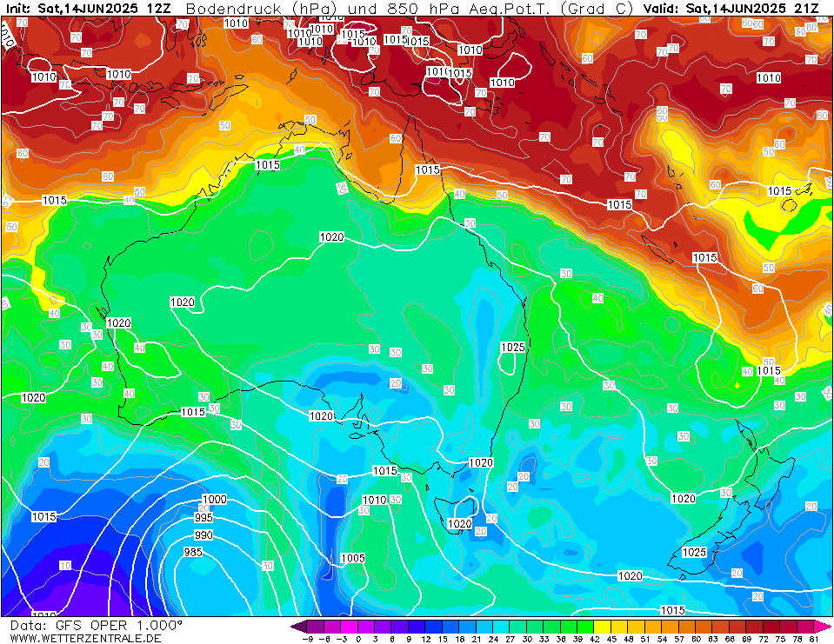Click the 'Valid: Sat,14JUN2025 21Z' header text
Image resolution: width=834 pixels, height=644 pixels.
(731, 8)
